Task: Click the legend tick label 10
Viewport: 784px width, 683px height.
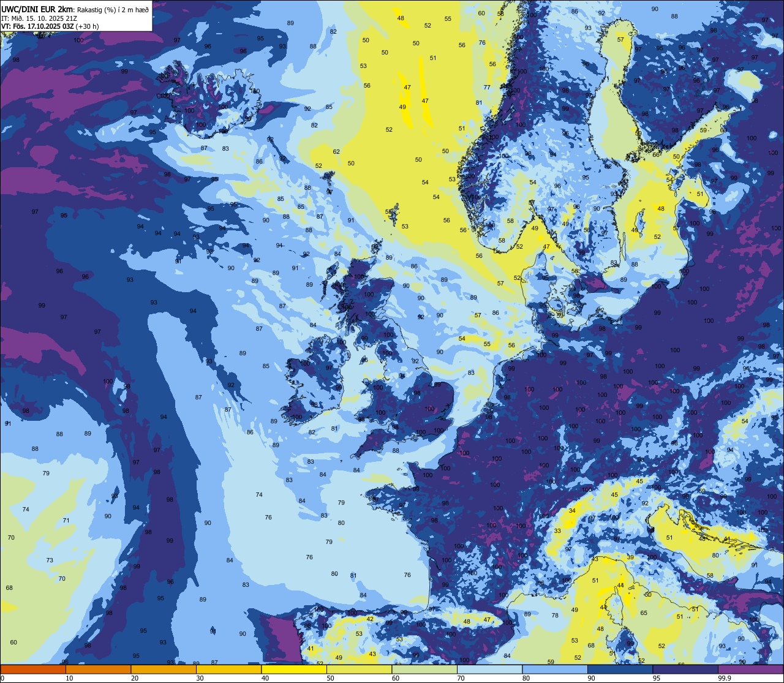Action: tap(69, 678)
